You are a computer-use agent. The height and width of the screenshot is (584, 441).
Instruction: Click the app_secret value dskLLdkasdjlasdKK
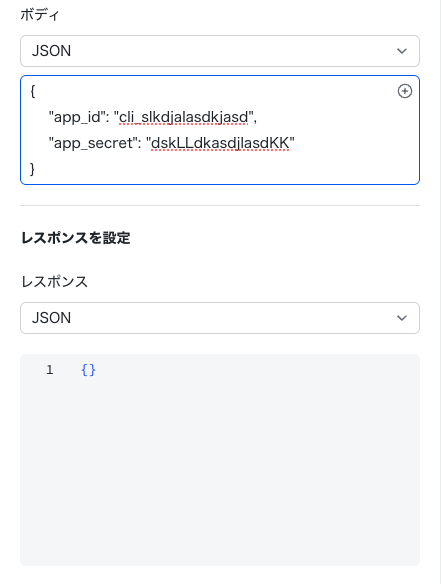tap(220, 143)
